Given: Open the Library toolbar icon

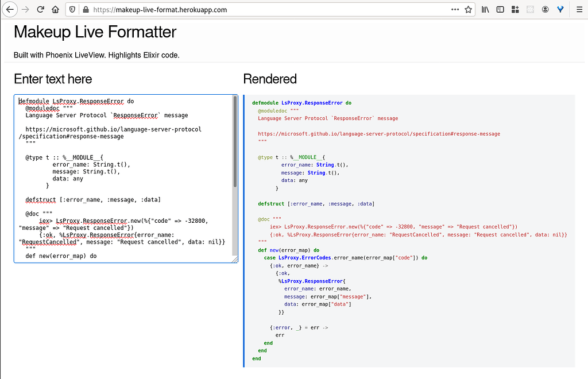Looking at the screenshot, I should 484,9.
